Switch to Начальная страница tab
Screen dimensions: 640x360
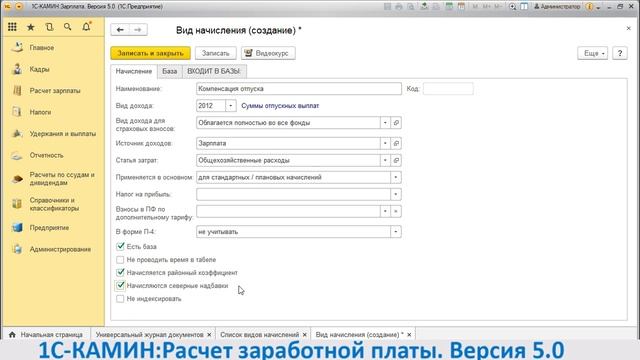[46, 334]
